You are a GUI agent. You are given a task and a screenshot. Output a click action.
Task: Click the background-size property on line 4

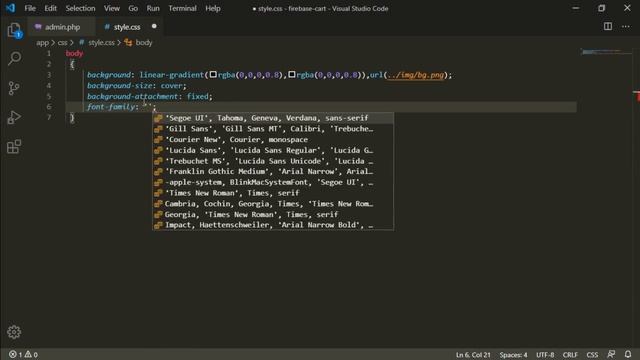coord(120,86)
